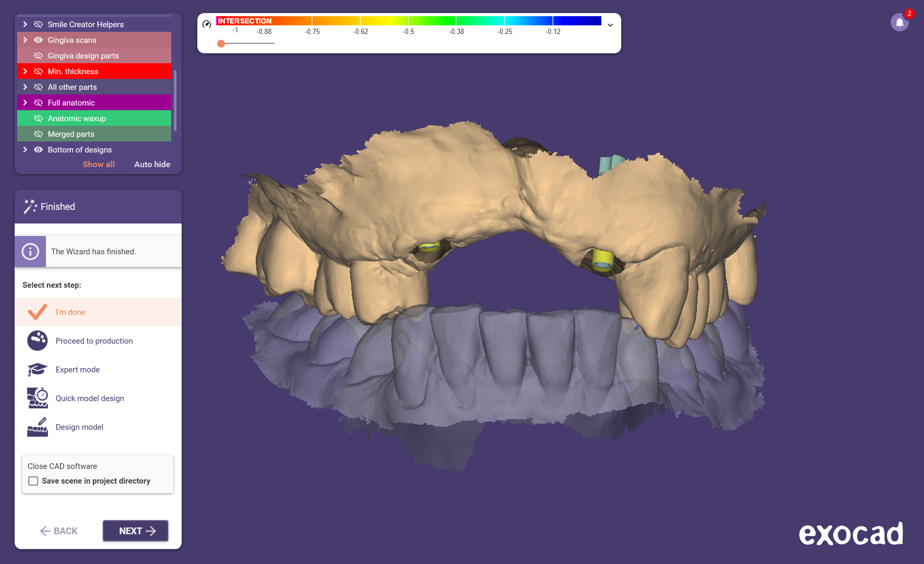Click the Quick model design icon
Image resolution: width=924 pixels, height=564 pixels.
pyautogui.click(x=38, y=398)
